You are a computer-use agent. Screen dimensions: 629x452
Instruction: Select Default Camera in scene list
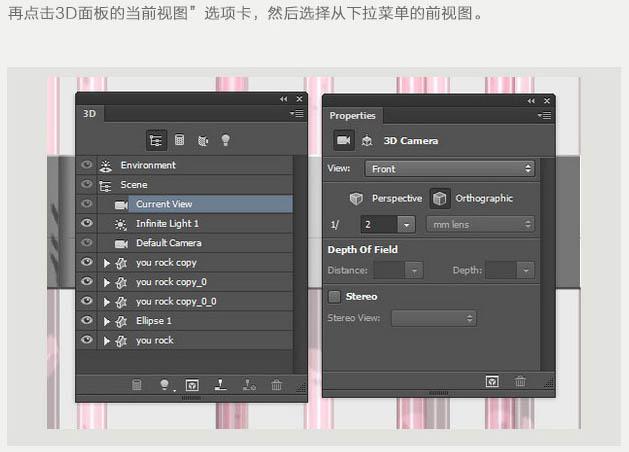coord(168,243)
